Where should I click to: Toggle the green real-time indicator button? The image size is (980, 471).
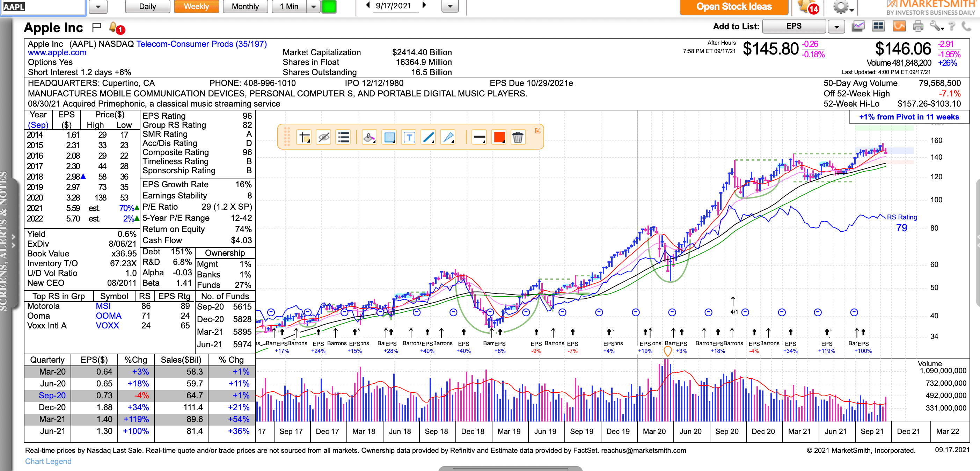(329, 7)
